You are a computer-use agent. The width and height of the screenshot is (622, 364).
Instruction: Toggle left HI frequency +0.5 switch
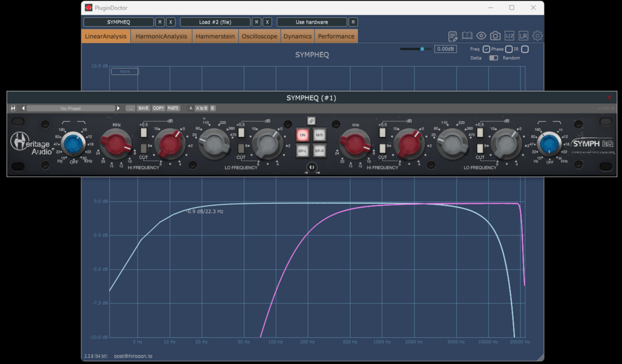point(143,133)
